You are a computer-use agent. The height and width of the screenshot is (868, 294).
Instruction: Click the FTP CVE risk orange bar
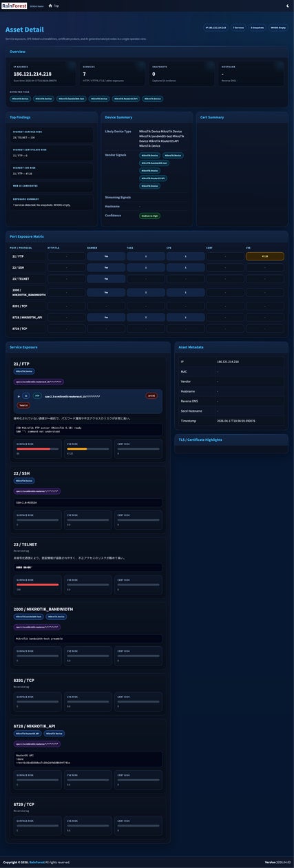(76, 449)
